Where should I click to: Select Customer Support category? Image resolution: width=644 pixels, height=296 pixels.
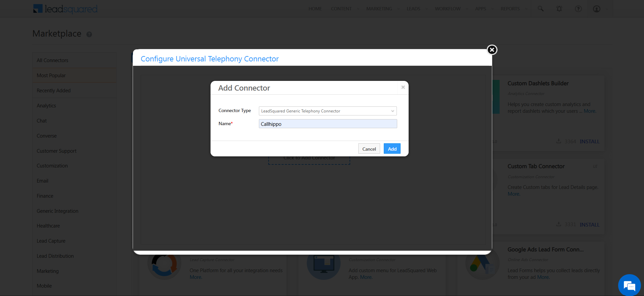tap(75, 151)
